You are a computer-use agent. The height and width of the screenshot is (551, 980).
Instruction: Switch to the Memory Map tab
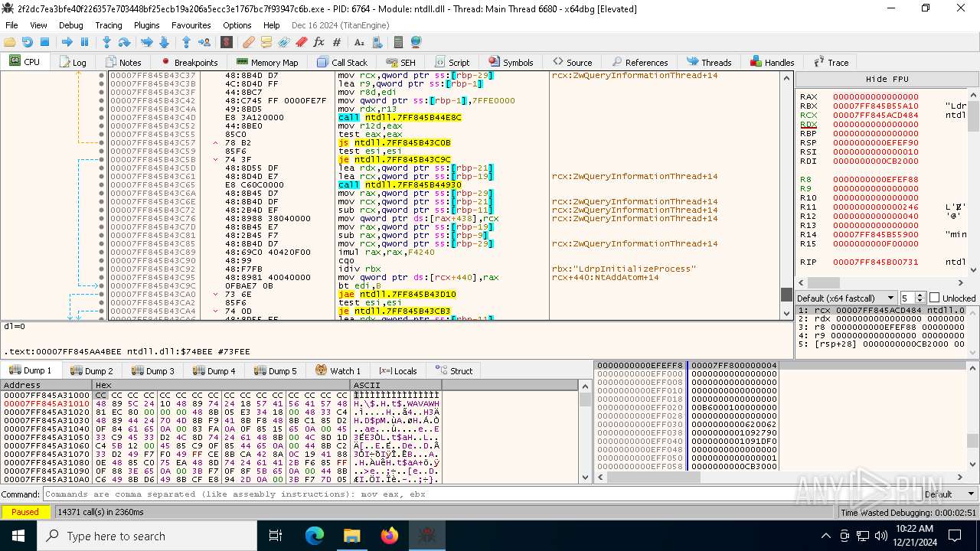(267, 62)
